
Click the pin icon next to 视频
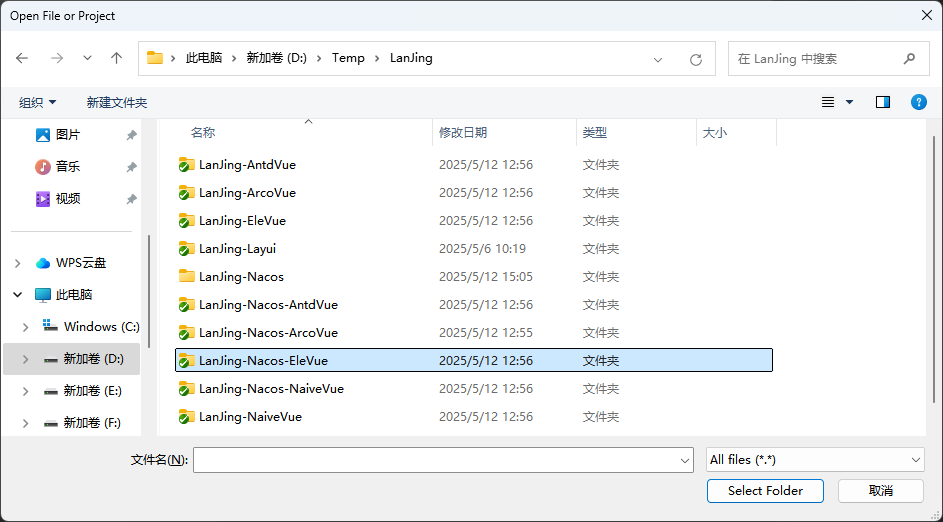point(131,199)
